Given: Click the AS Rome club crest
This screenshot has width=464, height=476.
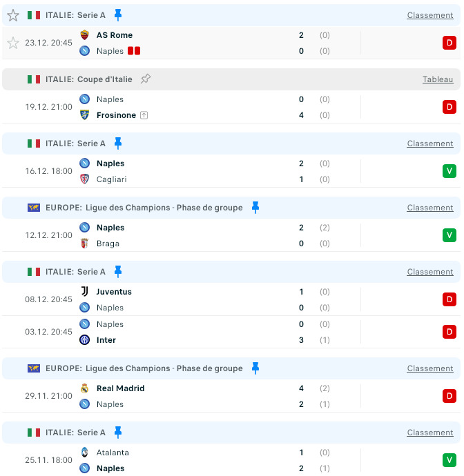Looking at the screenshot, I should pyautogui.click(x=84, y=35).
